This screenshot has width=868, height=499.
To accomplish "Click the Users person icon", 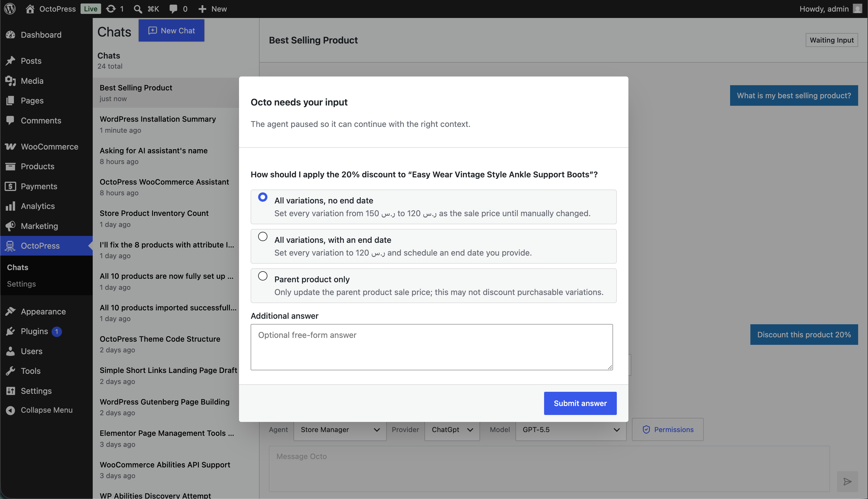I will pyautogui.click(x=10, y=351).
